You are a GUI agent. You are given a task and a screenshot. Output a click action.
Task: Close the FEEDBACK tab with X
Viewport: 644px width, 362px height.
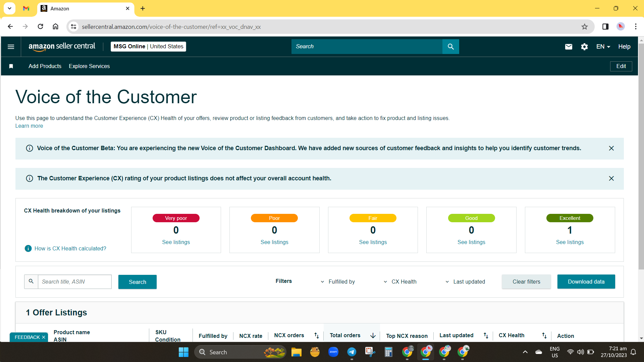tap(44, 337)
